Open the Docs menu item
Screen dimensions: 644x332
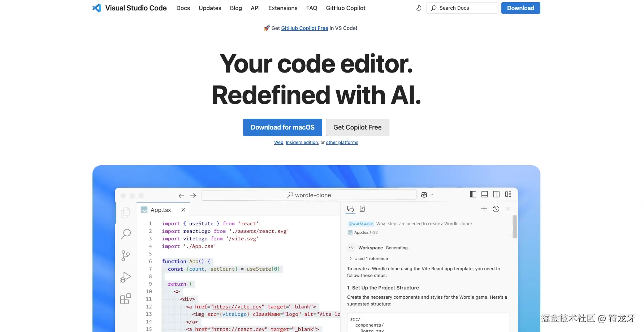point(183,8)
